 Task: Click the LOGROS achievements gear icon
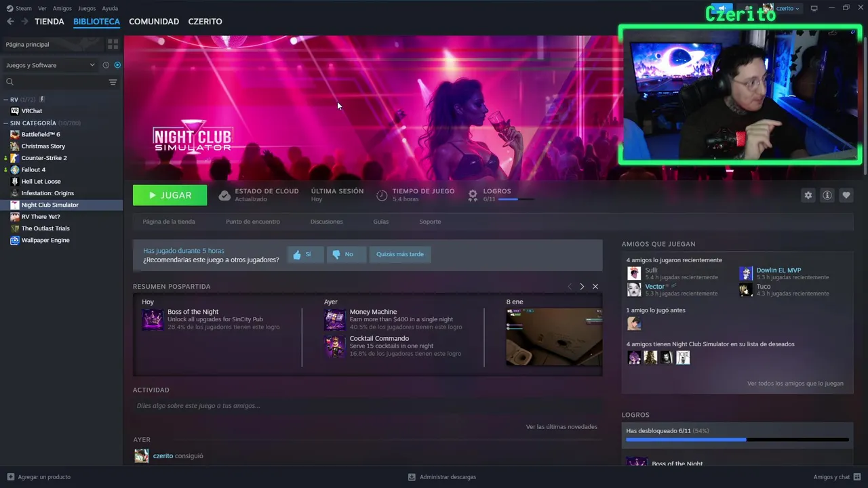473,195
